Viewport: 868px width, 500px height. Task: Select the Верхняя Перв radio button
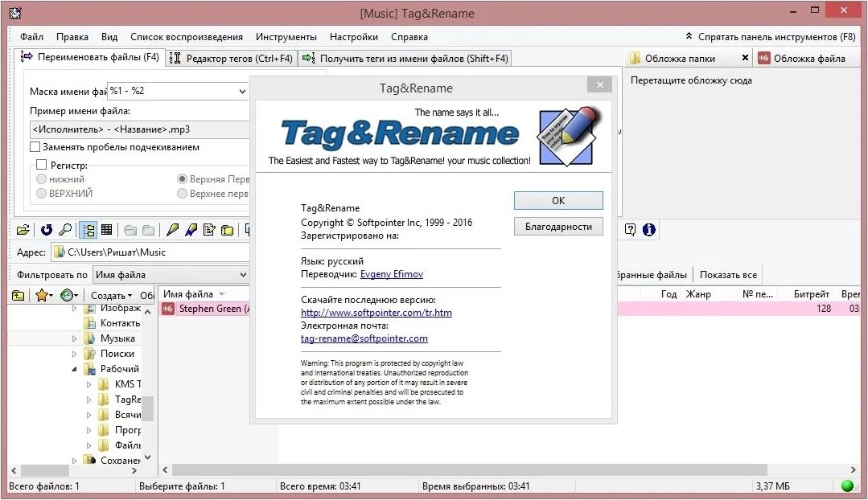coord(182,179)
